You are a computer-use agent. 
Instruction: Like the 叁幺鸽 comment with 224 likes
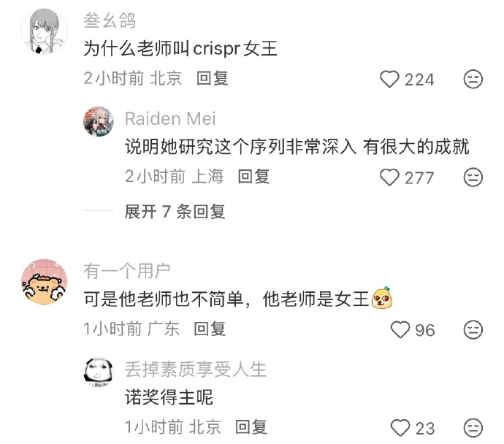(389, 79)
